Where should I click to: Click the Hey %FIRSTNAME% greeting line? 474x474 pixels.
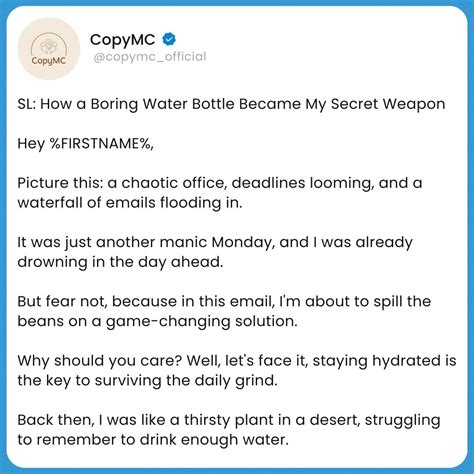click(x=85, y=144)
